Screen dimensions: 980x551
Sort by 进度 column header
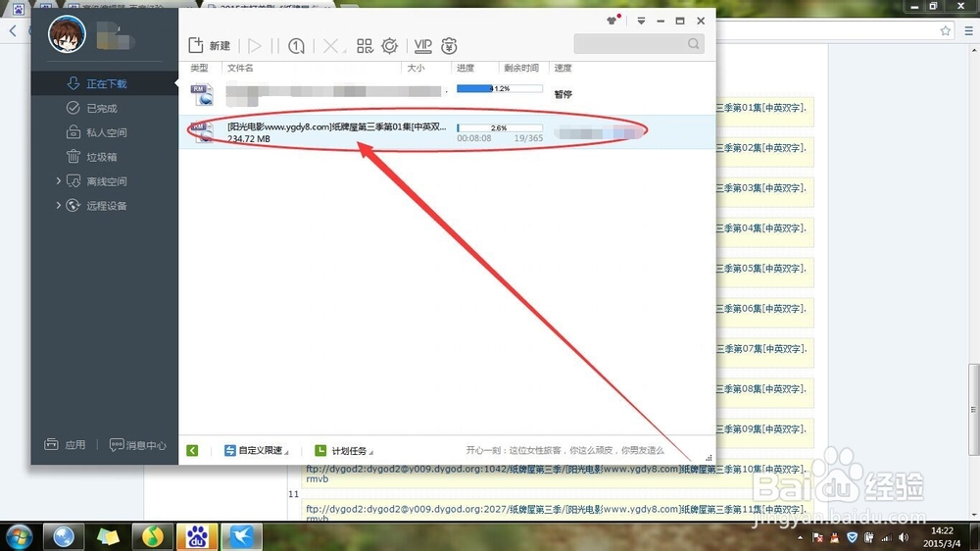click(465, 68)
